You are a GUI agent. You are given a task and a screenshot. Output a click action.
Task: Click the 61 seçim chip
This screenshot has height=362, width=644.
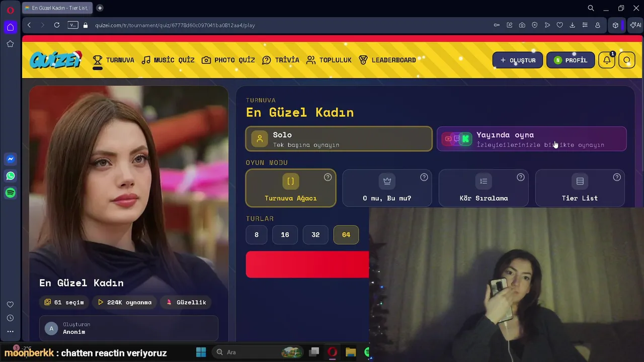[x=64, y=302]
